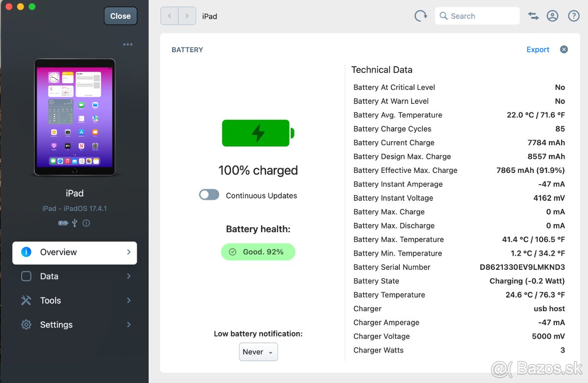Click the battery status icon under device name
This screenshot has height=383, width=588.
click(x=63, y=223)
